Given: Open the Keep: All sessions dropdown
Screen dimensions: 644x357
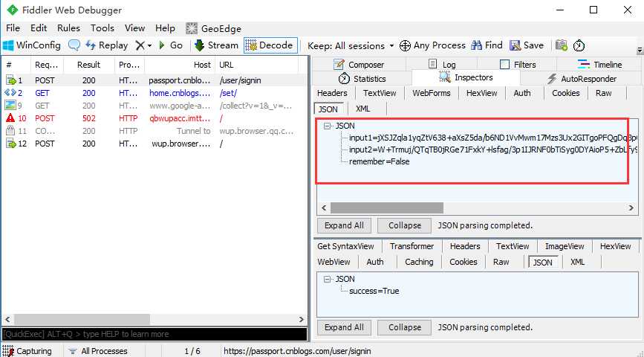Looking at the screenshot, I should (x=351, y=45).
